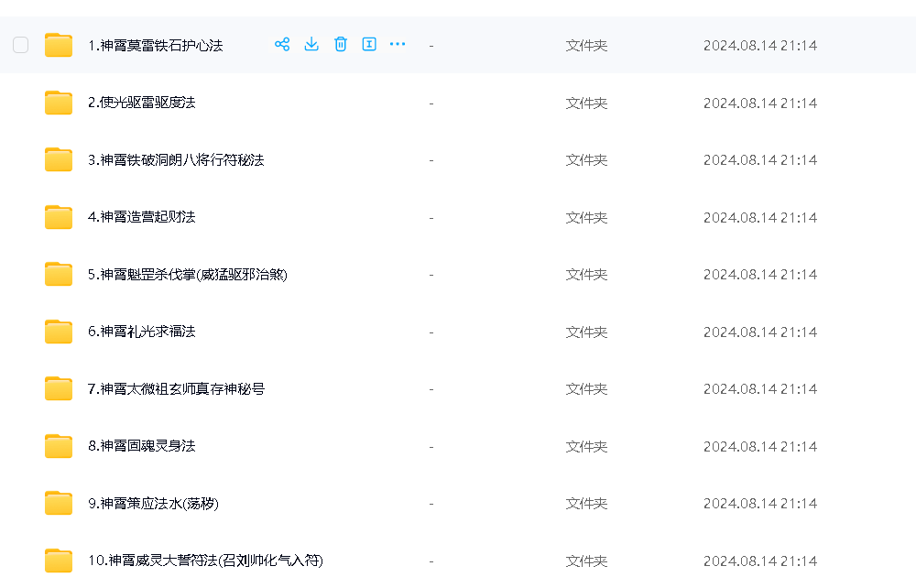Click the modified date of 4.神霄造营起财法
The width and height of the screenshot is (916, 588).
[x=759, y=217]
